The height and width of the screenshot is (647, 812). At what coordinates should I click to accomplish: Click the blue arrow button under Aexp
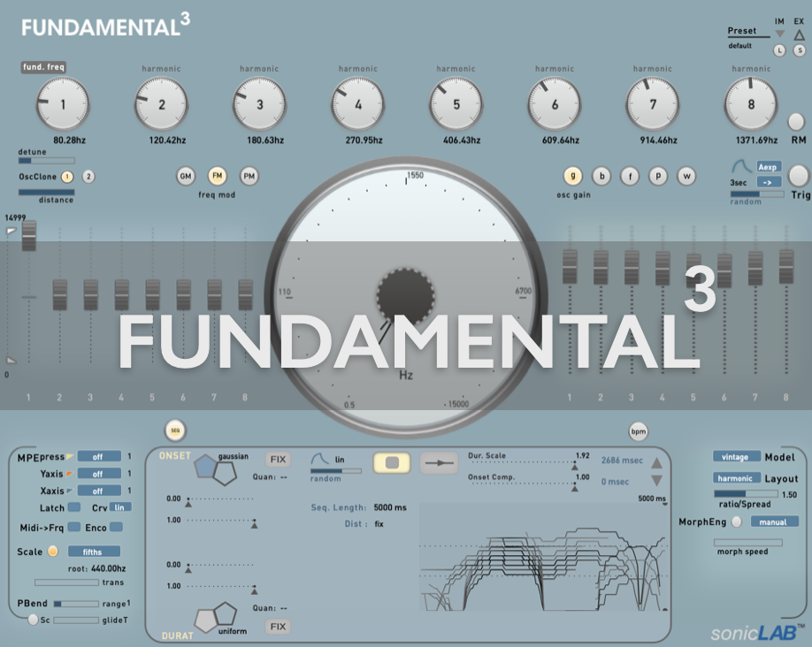click(x=769, y=182)
